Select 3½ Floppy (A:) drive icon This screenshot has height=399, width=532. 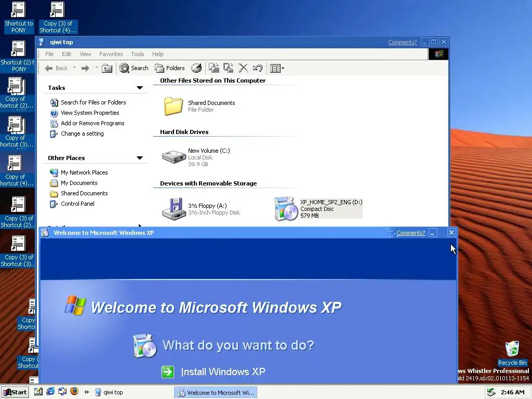pyautogui.click(x=174, y=209)
